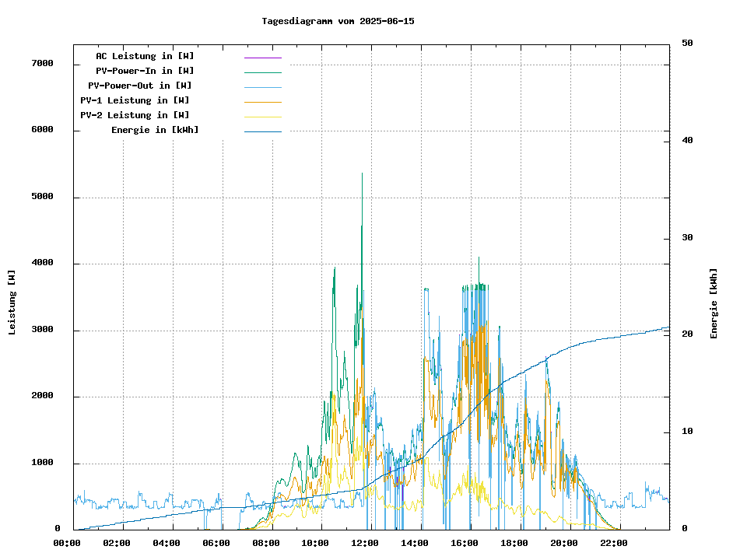The image size is (747, 560).
Task: Click the 16:00 time axis tick label
Action: pyautogui.click(x=465, y=543)
